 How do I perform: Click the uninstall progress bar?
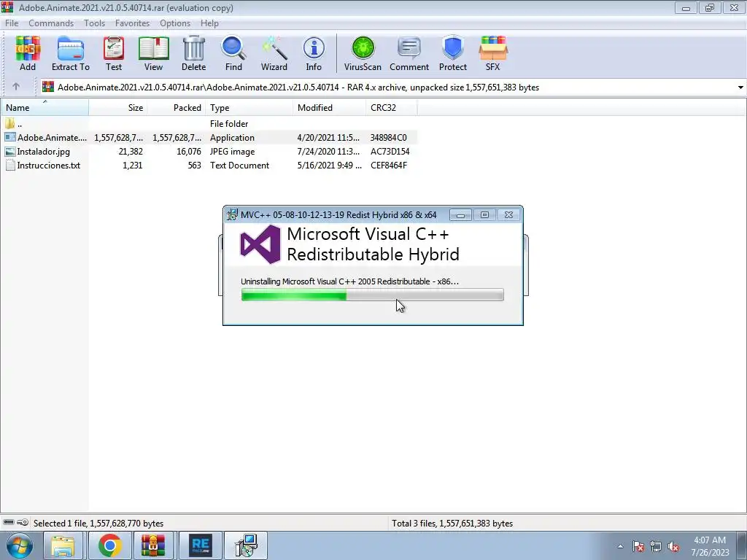(x=373, y=295)
